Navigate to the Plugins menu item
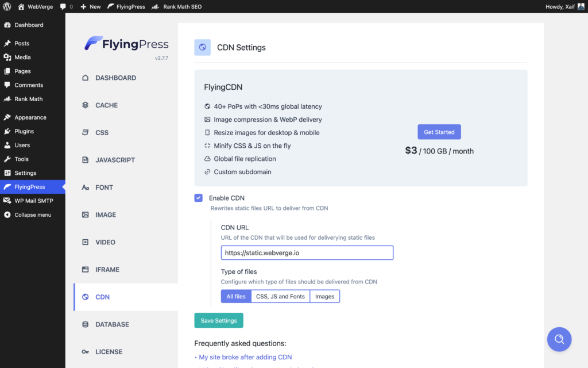The image size is (588, 368). [x=22, y=131]
